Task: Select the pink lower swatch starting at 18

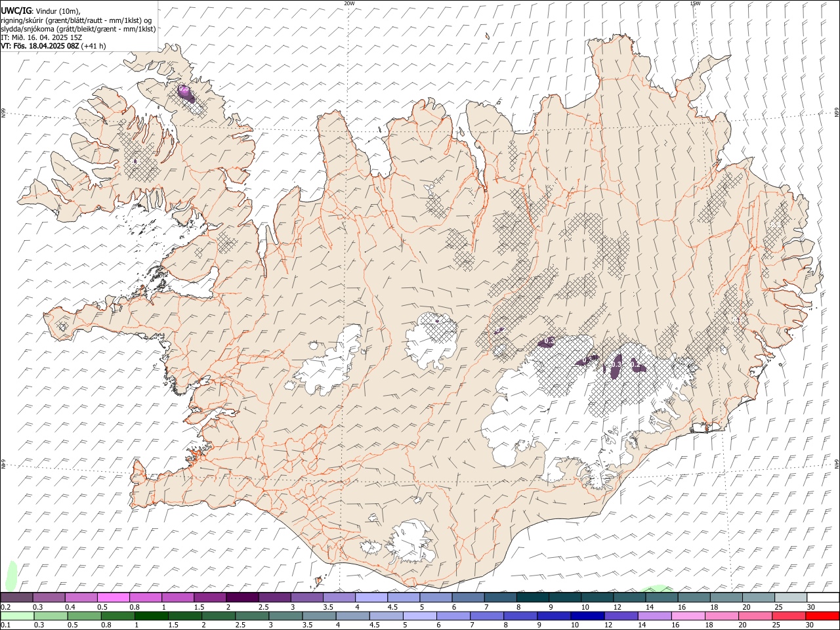Action: (722, 616)
